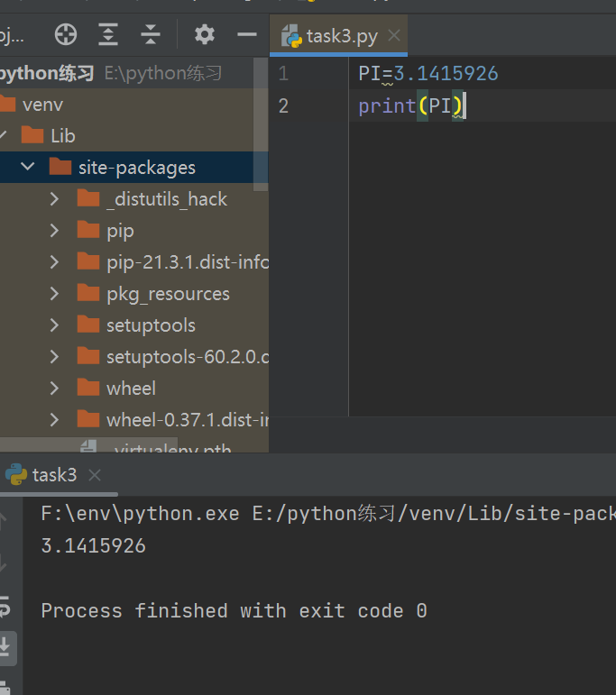This screenshot has width=616, height=695.
Task: Close the task3.py editor tab
Action: (394, 35)
